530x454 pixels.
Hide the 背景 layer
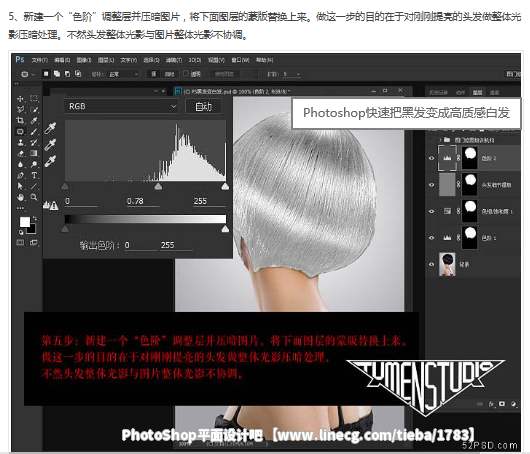(x=432, y=264)
